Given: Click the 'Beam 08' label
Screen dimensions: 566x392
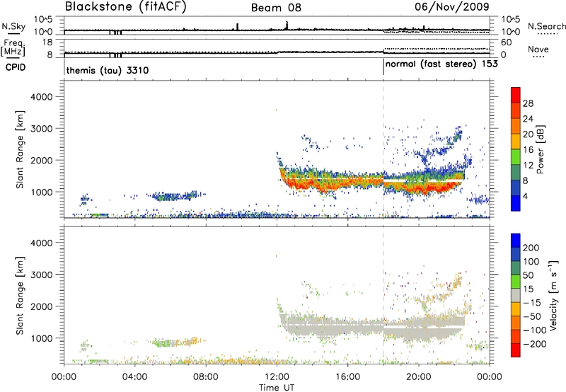Looking at the screenshot, I should (x=276, y=8).
